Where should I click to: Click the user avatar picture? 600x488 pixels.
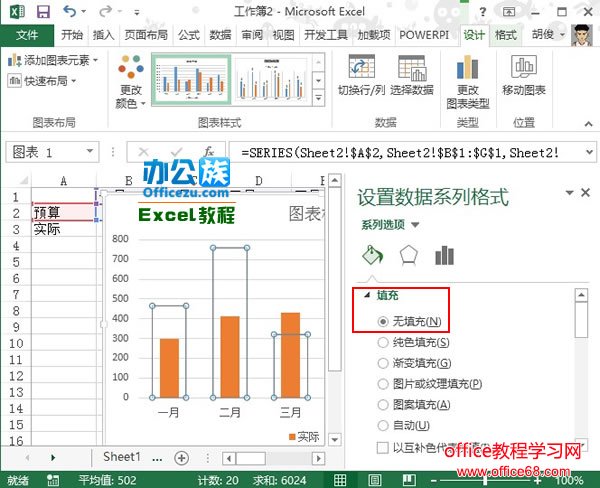(x=582, y=35)
